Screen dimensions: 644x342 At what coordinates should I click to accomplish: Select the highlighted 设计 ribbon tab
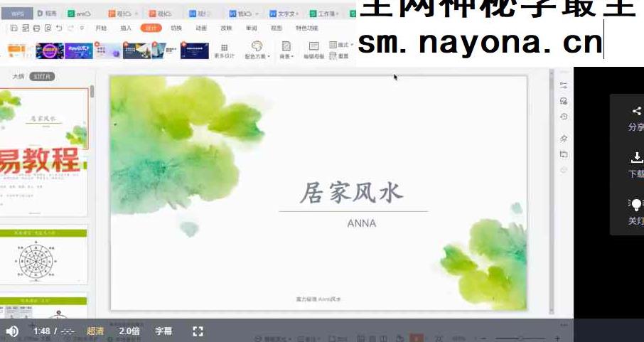coord(151,28)
